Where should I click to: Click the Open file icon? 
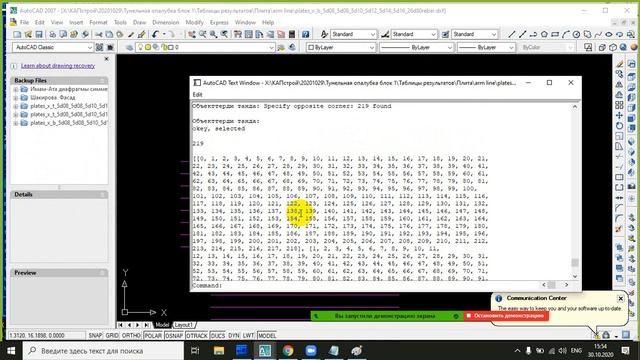(28, 35)
